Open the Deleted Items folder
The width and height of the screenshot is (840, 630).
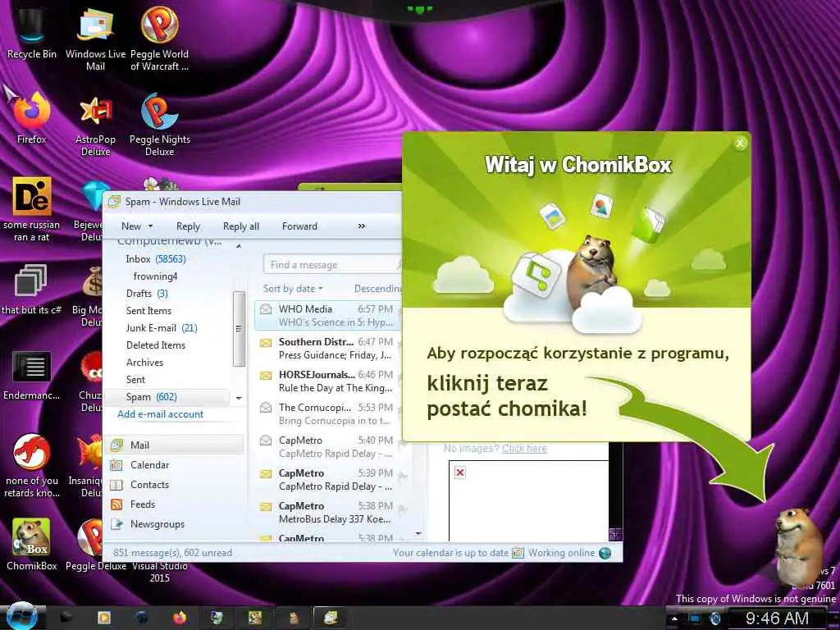click(x=156, y=345)
